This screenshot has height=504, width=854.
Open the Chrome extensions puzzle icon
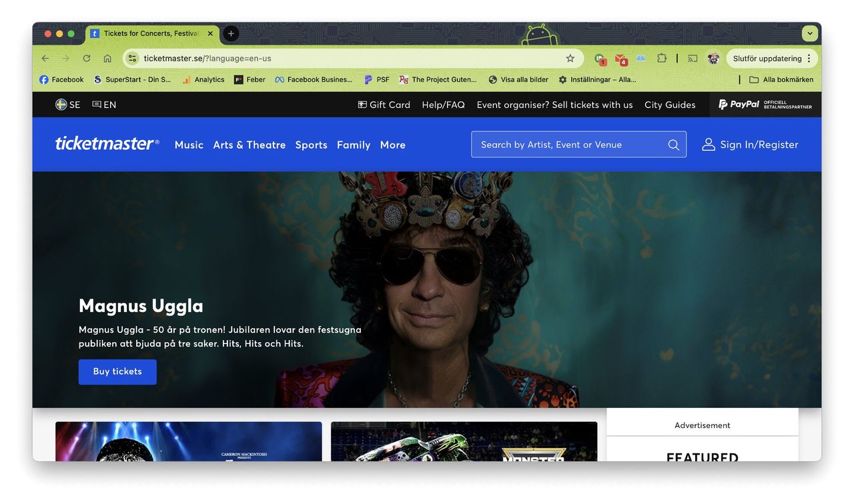(x=661, y=58)
